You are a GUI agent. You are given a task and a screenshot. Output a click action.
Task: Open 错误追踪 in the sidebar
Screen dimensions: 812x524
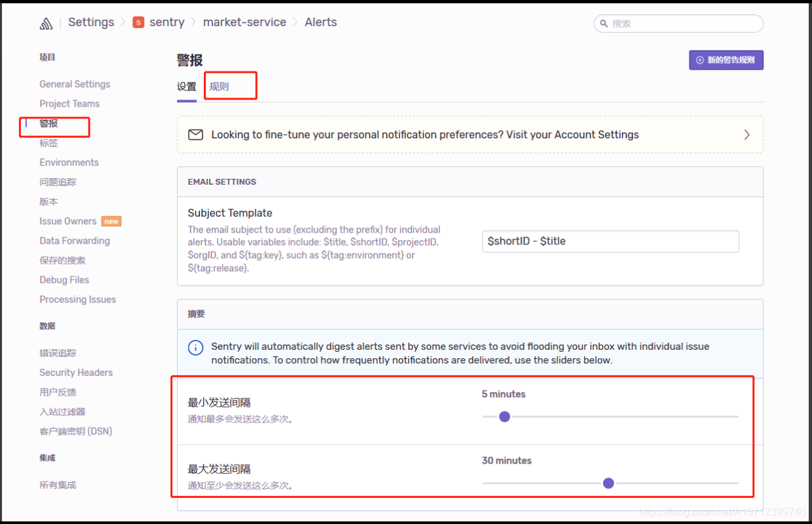click(58, 353)
